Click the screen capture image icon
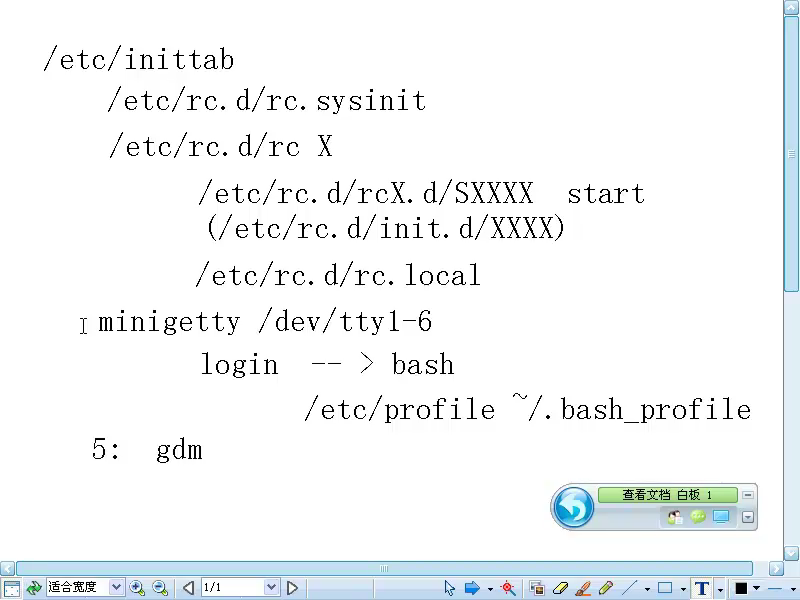Viewport: 800px width, 600px height. pos(536,588)
